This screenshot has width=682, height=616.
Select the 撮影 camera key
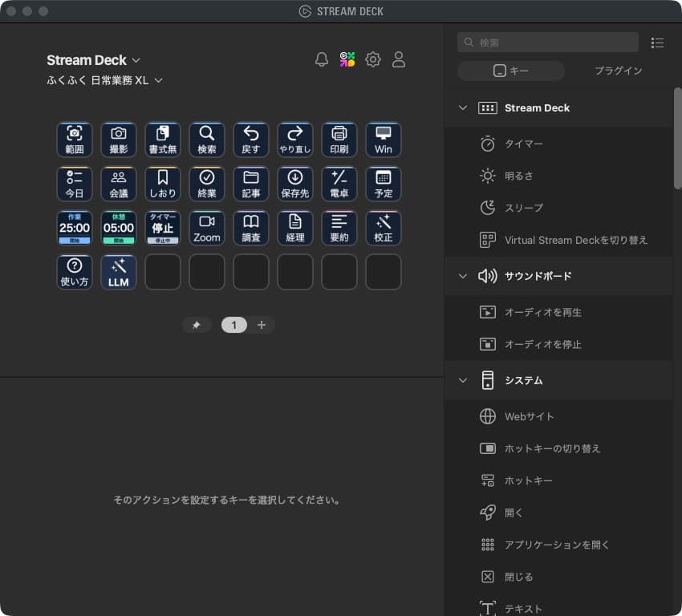119,140
